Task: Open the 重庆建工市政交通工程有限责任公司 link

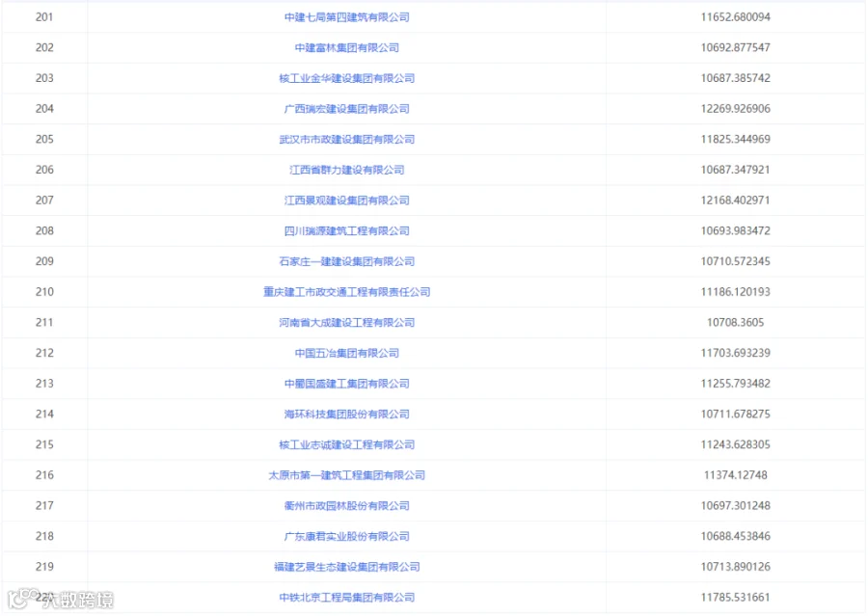Action: [346, 292]
